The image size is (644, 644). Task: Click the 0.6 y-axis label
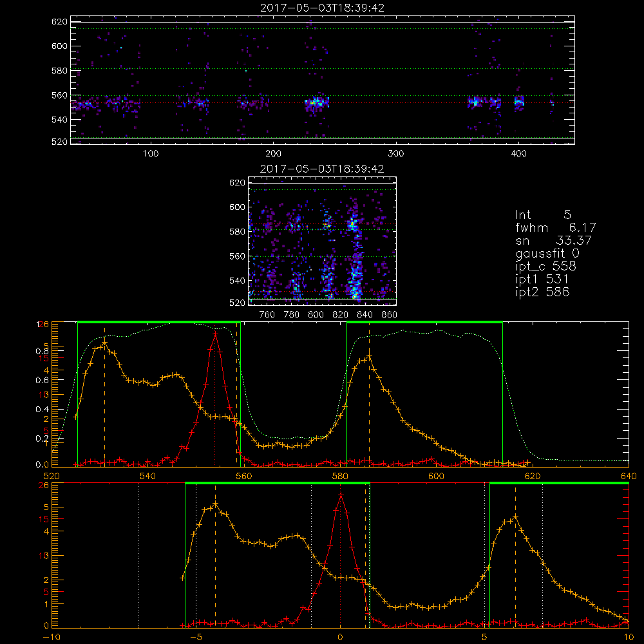[42, 381]
